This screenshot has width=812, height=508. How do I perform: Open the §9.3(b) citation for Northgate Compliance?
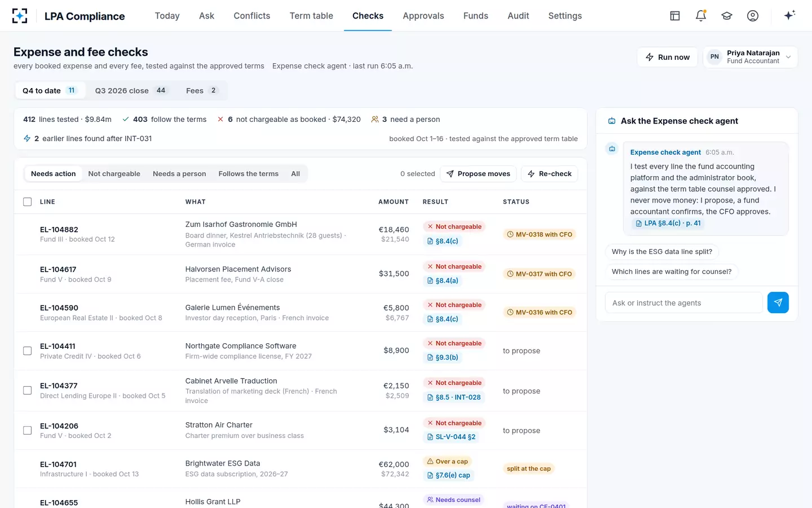(443, 357)
